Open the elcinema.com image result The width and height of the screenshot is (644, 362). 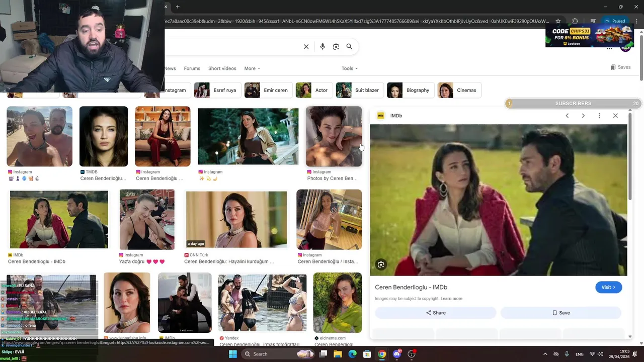[x=337, y=303]
